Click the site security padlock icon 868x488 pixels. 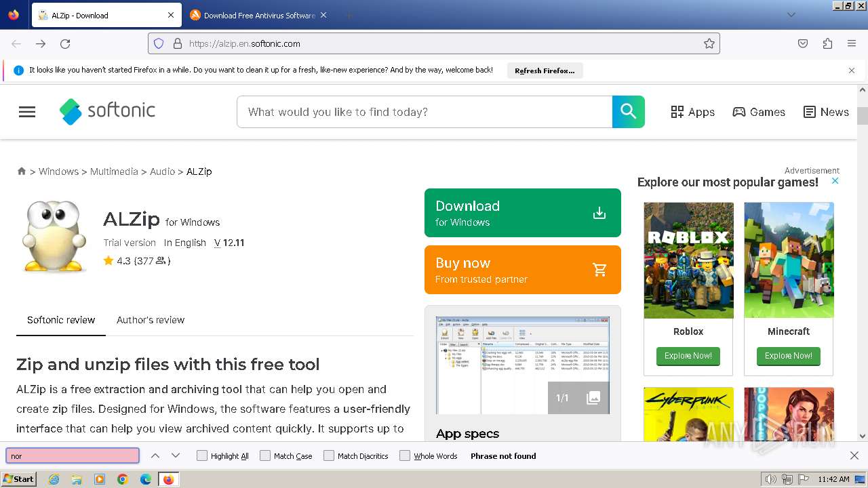pyautogui.click(x=178, y=43)
